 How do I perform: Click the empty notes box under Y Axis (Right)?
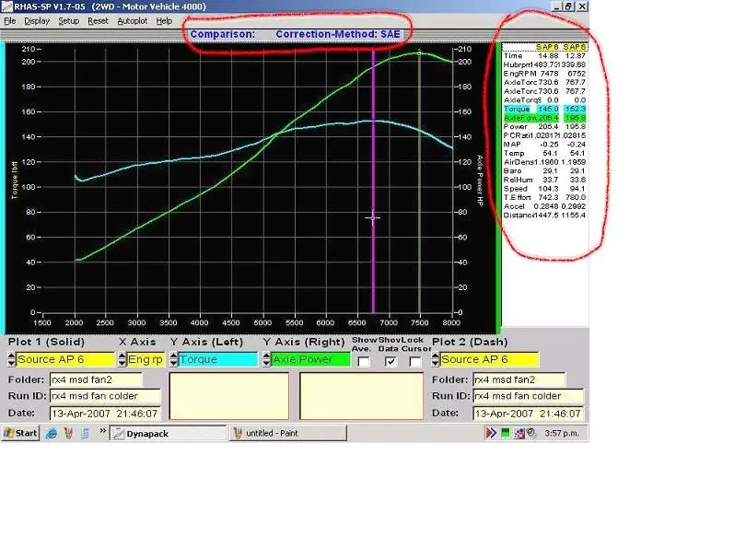click(x=362, y=396)
